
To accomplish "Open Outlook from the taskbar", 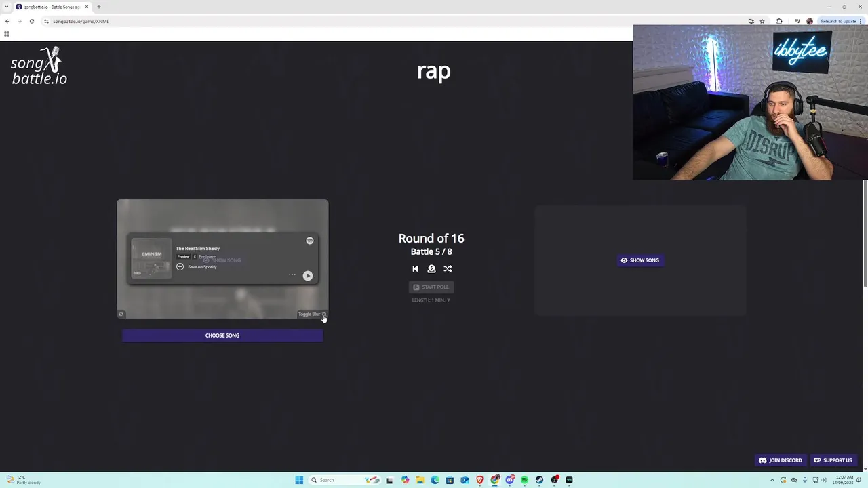I will (x=465, y=480).
